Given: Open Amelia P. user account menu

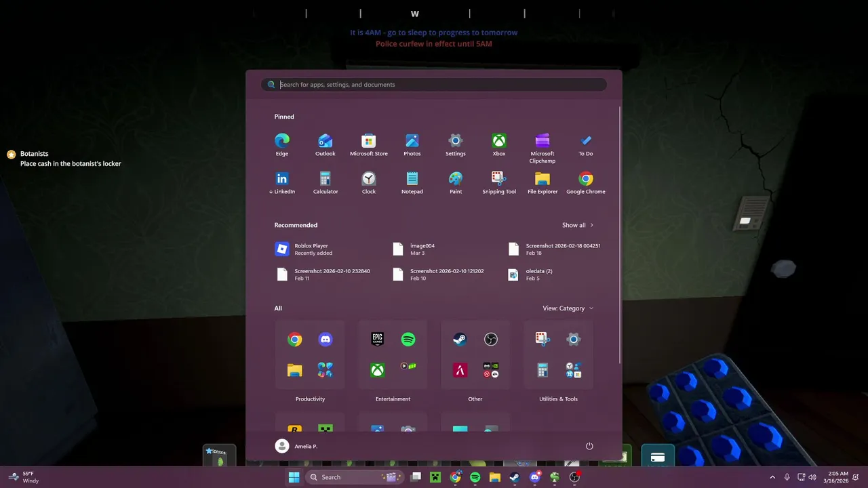Looking at the screenshot, I should (x=296, y=446).
